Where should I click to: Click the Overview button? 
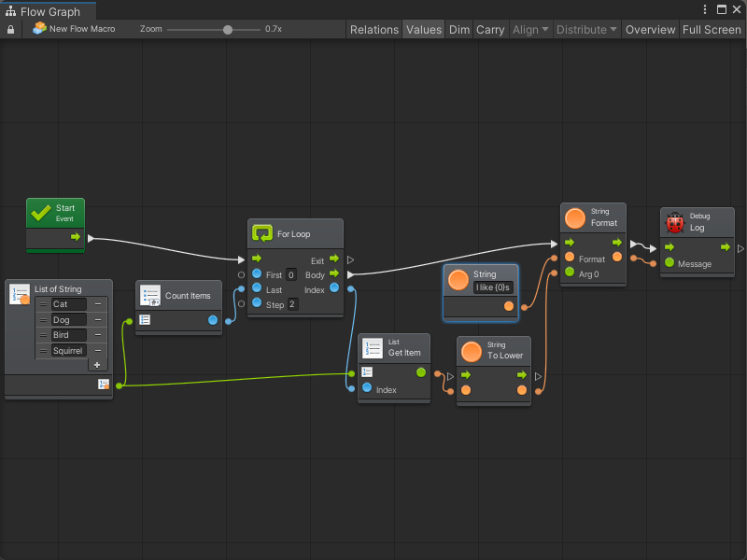(x=650, y=29)
